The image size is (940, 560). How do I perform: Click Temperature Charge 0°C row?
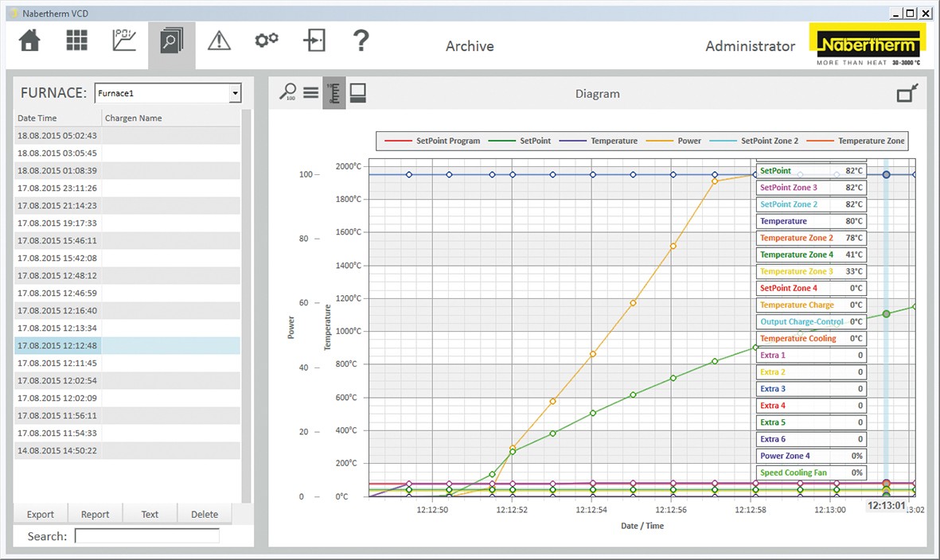(811, 305)
